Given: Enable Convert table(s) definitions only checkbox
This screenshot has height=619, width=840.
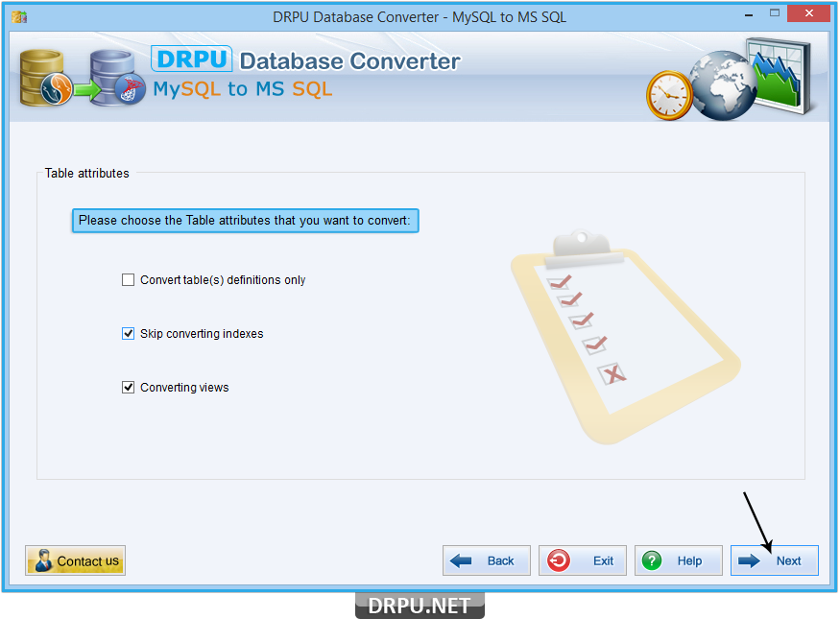Looking at the screenshot, I should click(128, 280).
